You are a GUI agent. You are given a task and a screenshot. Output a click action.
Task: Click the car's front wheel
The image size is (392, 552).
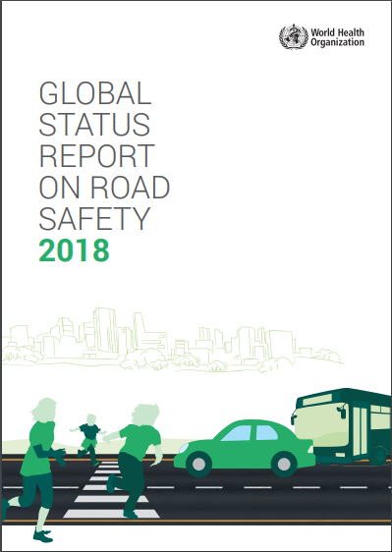coord(198,464)
